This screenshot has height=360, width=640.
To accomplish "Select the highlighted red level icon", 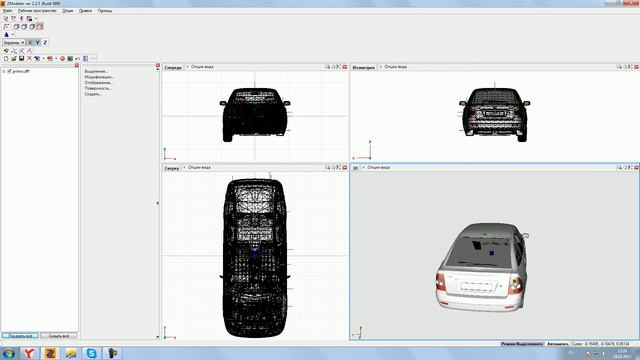I will click(x=40, y=27).
